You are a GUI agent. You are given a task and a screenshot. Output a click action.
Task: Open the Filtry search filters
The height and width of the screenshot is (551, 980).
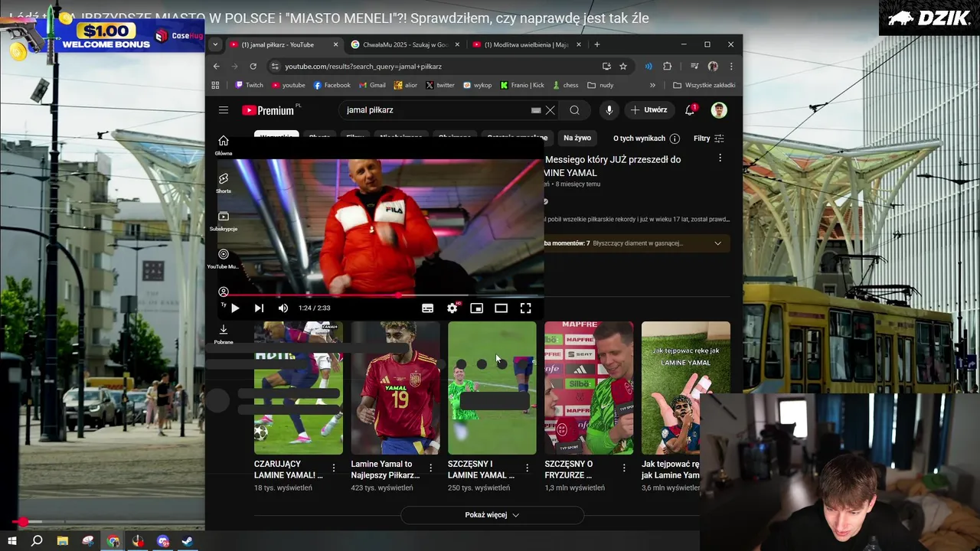point(709,139)
